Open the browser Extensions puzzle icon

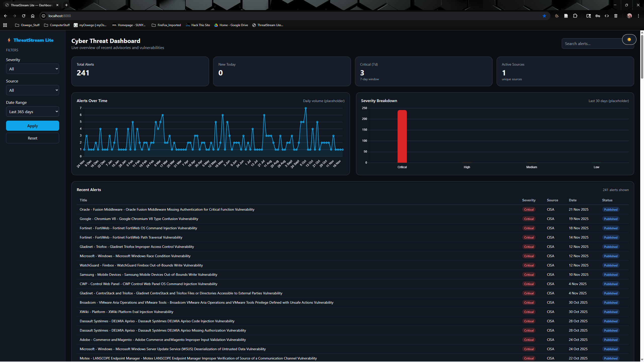[575, 16]
